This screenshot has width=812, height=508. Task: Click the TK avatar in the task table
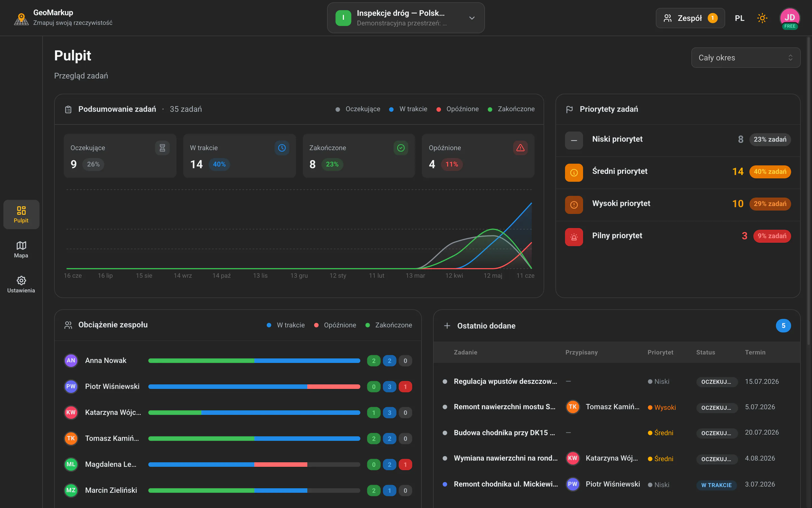(x=573, y=407)
